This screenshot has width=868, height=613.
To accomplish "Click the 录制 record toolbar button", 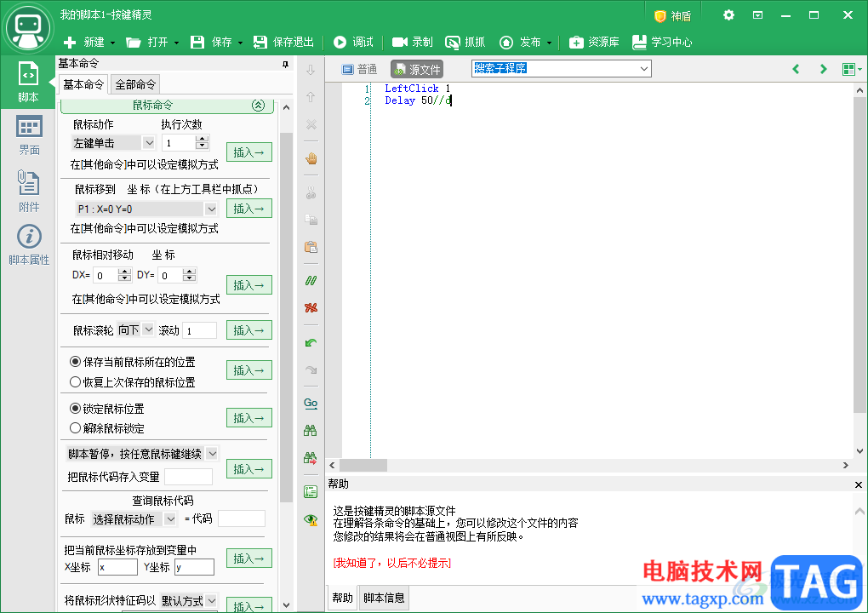I will pyautogui.click(x=413, y=42).
